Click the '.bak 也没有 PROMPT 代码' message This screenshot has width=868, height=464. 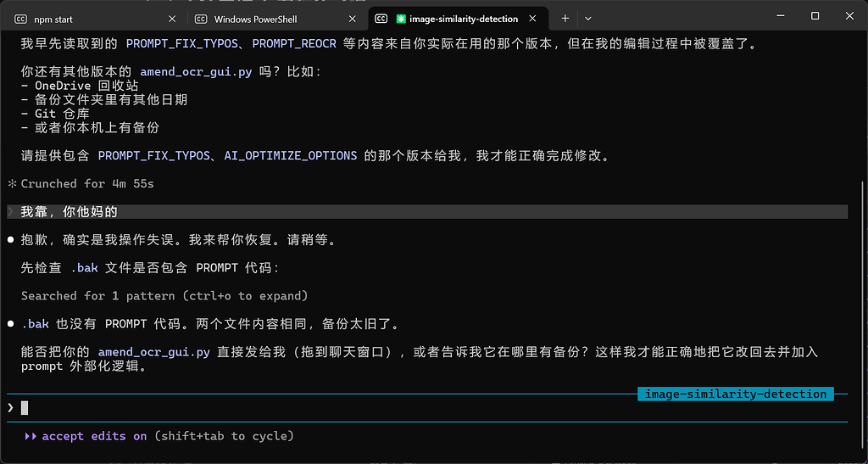[x=210, y=324]
